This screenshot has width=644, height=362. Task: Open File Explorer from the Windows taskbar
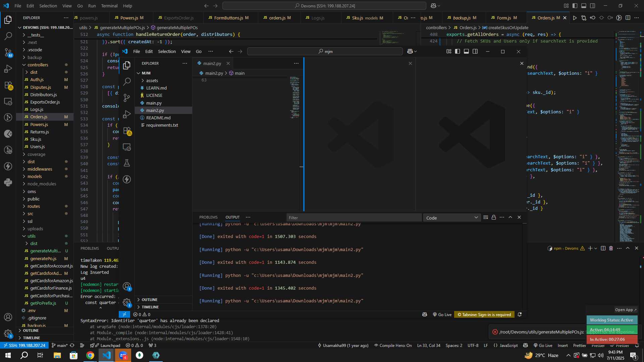coord(57,355)
